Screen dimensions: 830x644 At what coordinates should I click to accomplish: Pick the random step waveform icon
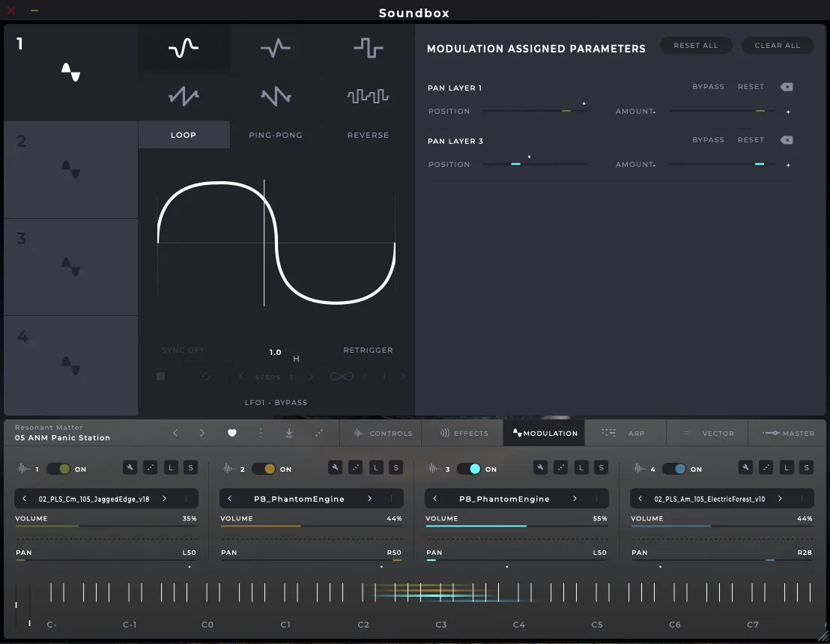tap(368, 96)
